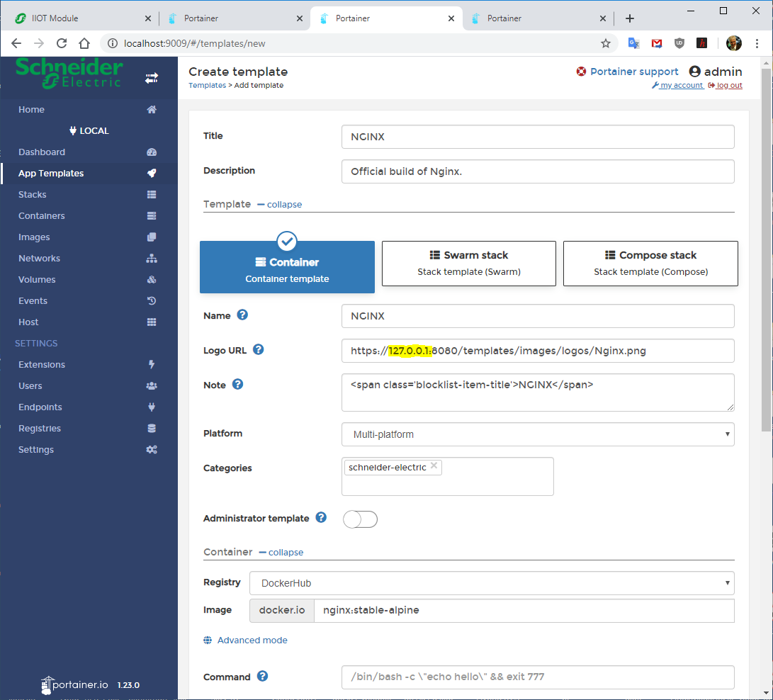Open a new browser tab
Screen dimensions: 773x700
pyautogui.click(x=630, y=18)
